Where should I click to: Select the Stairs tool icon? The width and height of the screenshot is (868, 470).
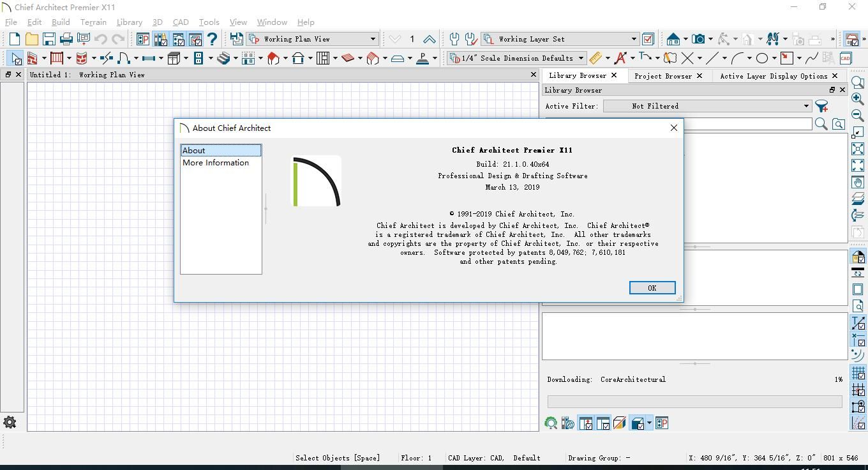pyautogui.click(x=223, y=58)
